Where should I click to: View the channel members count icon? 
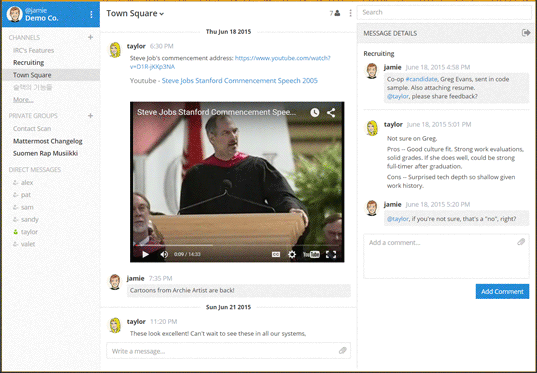point(335,13)
